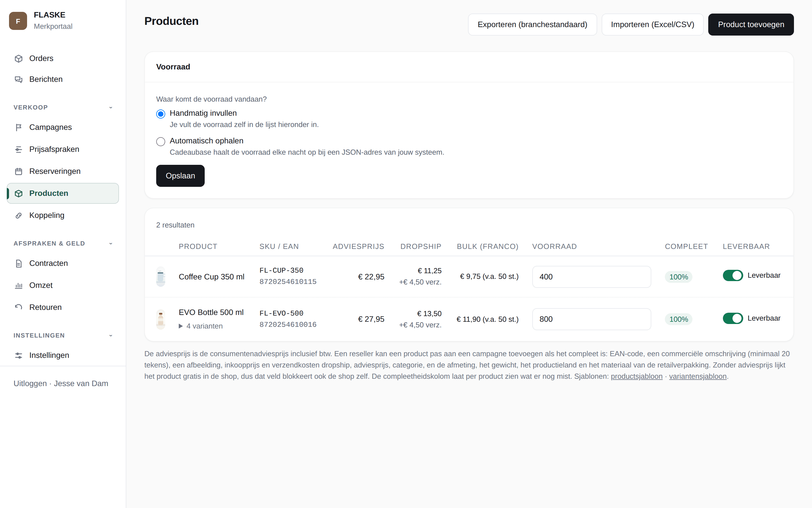Click the adviesprijs € 27,95
812x508 pixels.
point(371,319)
